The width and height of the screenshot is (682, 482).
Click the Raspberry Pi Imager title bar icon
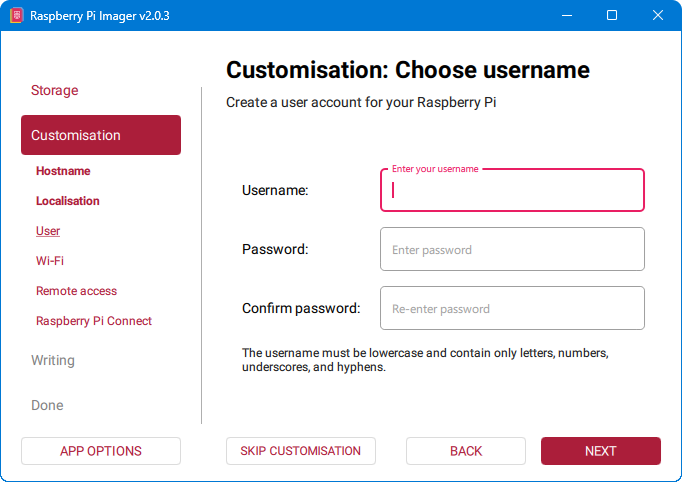16,16
